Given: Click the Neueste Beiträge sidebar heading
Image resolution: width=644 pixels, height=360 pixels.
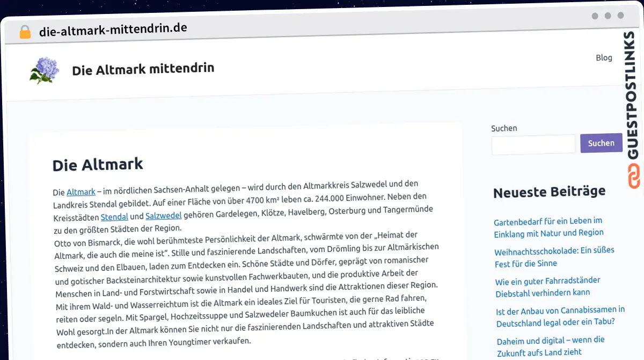Looking at the screenshot, I should pyautogui.click(x=549, y=192).
